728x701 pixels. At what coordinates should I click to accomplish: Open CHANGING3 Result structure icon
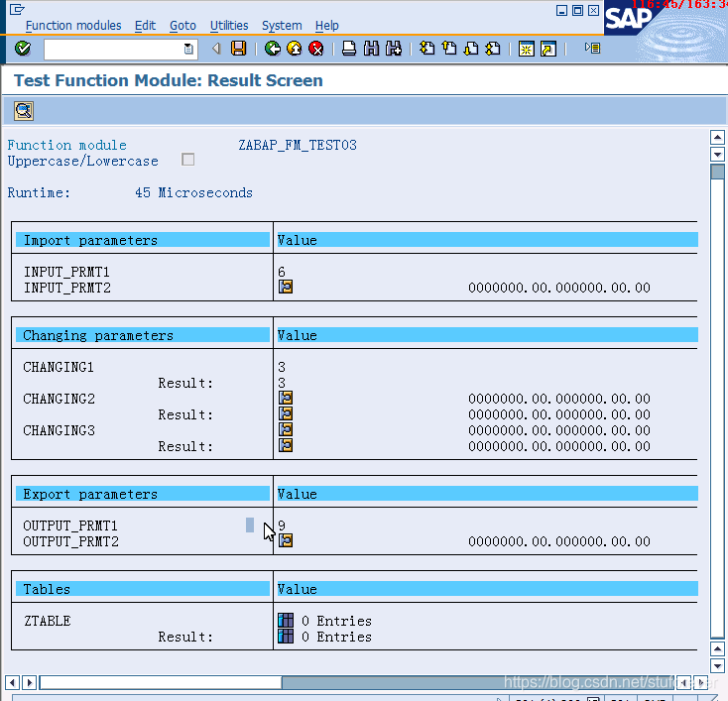point(286,445)
